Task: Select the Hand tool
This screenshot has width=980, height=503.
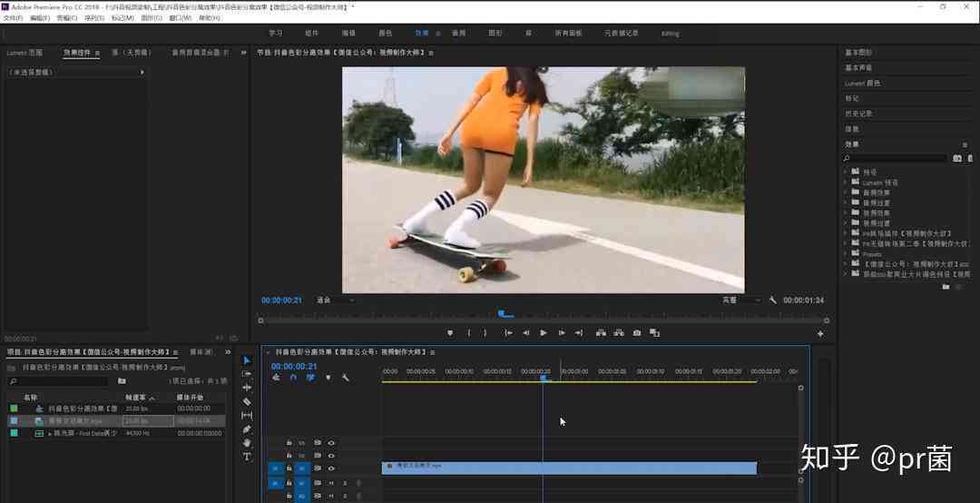Action: [247, 443]
